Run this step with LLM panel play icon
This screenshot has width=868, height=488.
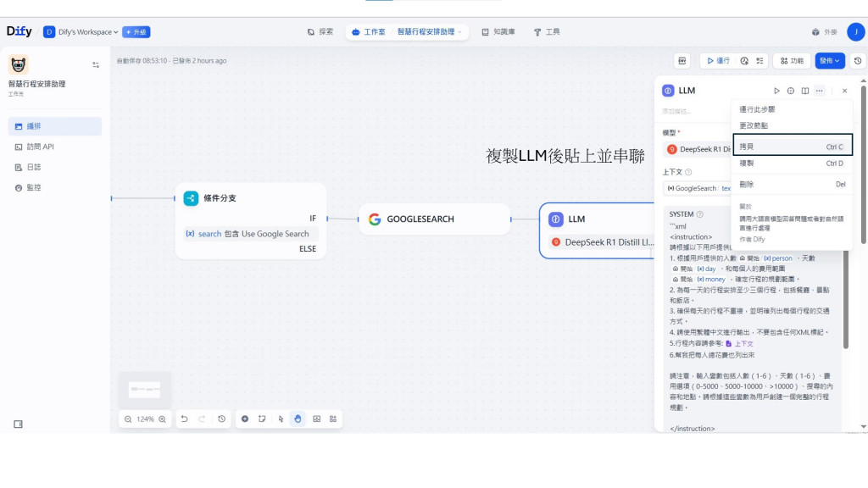[776, 91]
